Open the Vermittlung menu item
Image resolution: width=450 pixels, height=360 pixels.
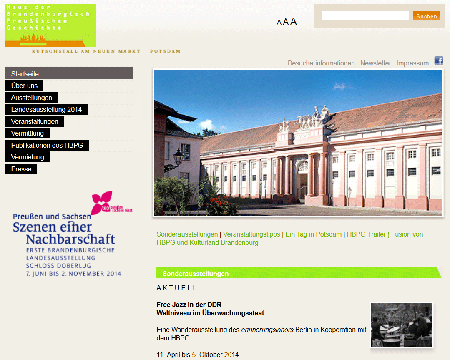click(x=27, y=133)
